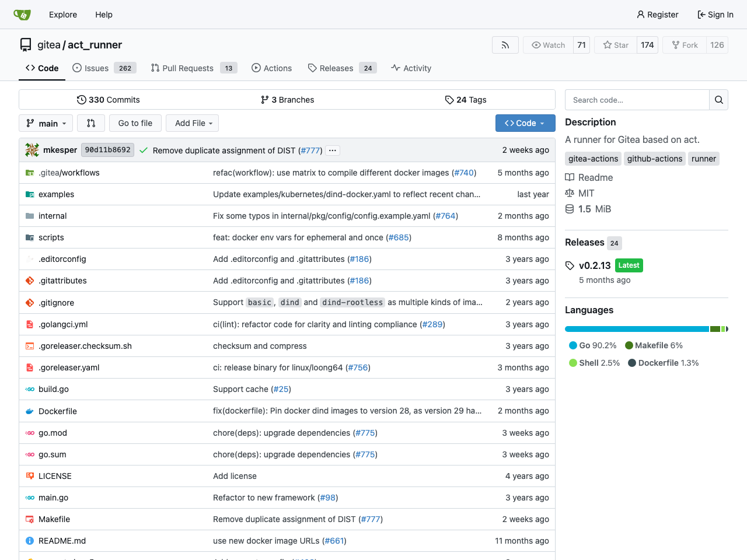This screenshot has height=560, width=747.
Task: Open the compare branches view
Action: coord(90,123)
